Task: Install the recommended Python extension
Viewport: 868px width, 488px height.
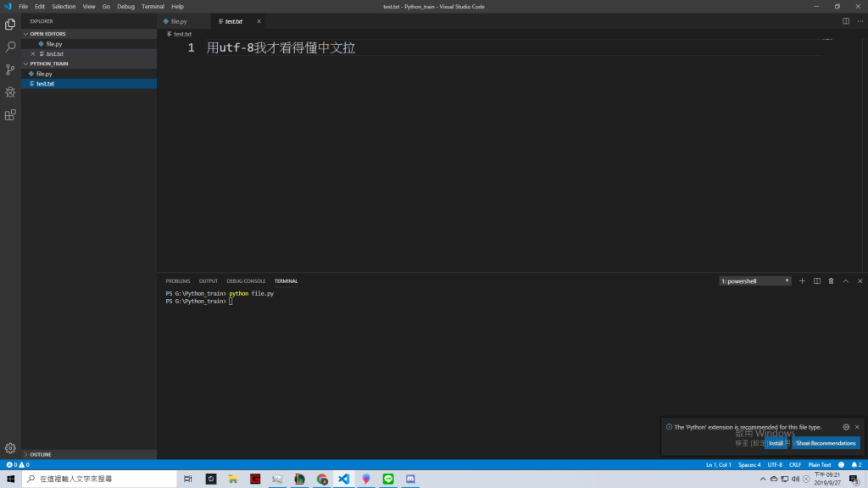Action: [776, 443]
